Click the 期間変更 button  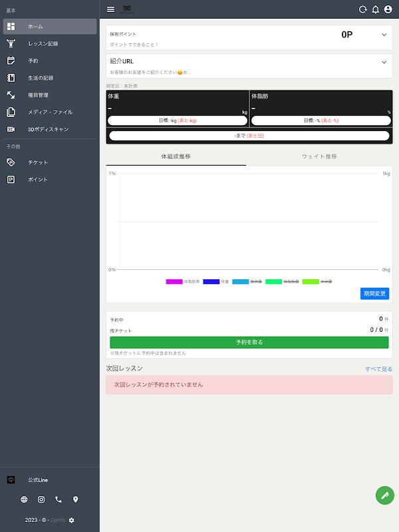[374, 293]
